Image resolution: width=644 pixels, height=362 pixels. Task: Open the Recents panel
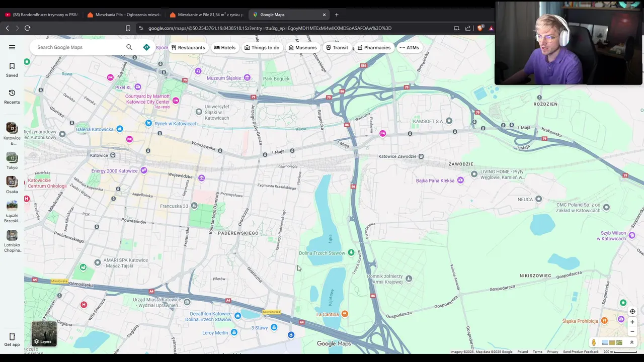point(12,97)
